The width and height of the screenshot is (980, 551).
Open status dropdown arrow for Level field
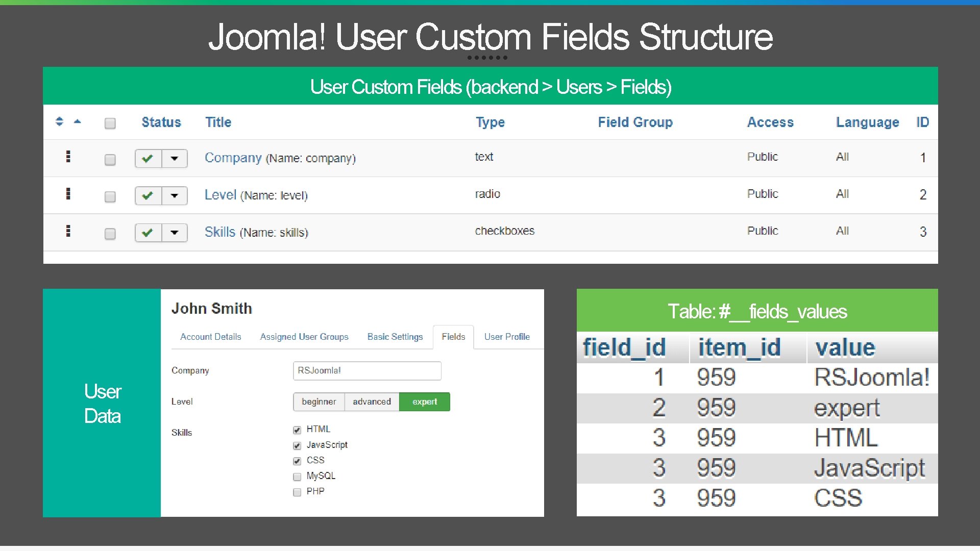click(175, 195)
